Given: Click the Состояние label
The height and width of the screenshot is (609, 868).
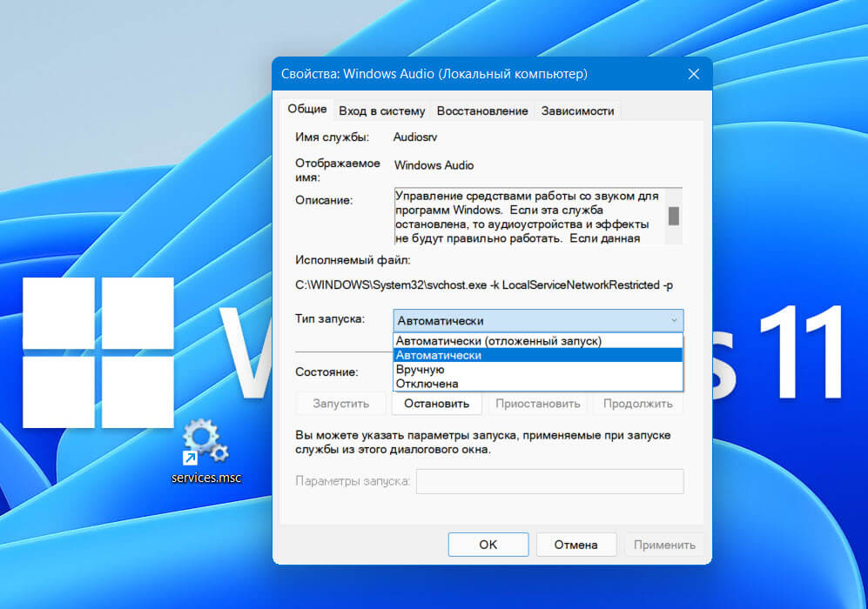Looking at the screenshot, I should 326,372.
